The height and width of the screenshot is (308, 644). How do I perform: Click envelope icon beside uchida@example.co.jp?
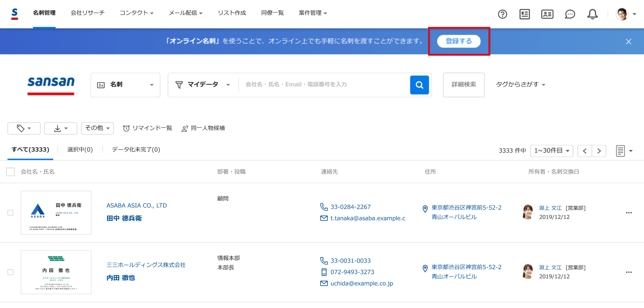(324, 284)
